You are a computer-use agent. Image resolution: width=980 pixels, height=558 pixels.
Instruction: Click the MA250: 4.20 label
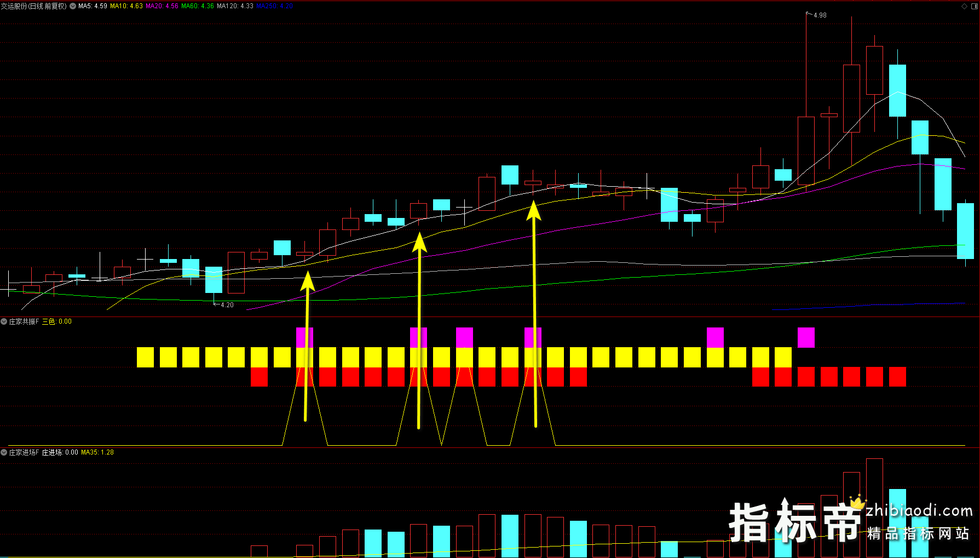(274, 6)
